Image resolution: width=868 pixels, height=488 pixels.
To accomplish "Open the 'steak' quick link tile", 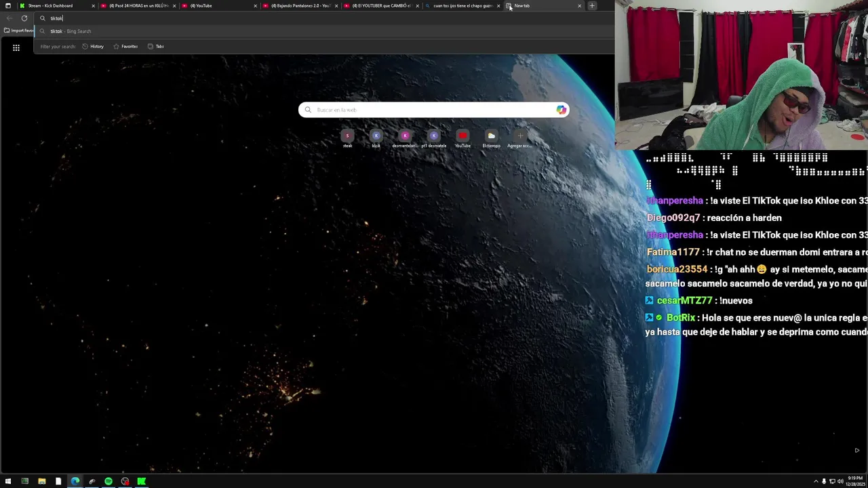I will coord(347,139).
